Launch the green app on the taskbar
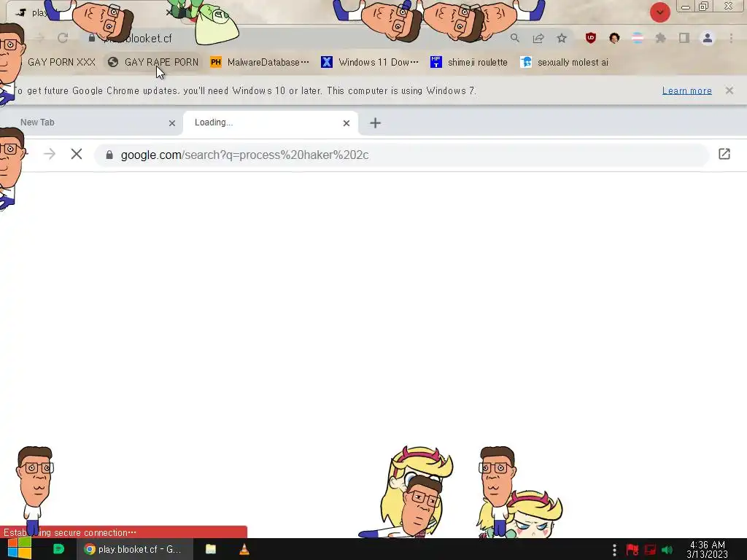The width and height of the screenshot is (747, 560). coord(58,549)
